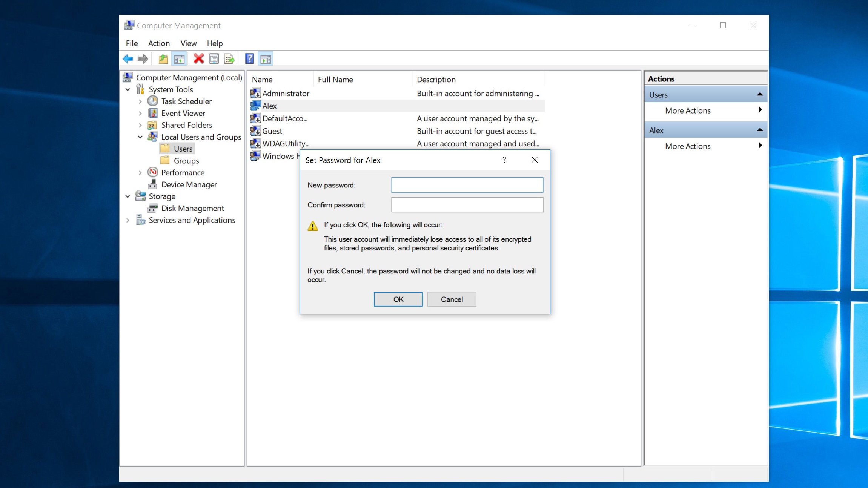Viewport: 868px width, 488px height.
Task: Click the dialog's question mark help button
Action: point(504,160)
